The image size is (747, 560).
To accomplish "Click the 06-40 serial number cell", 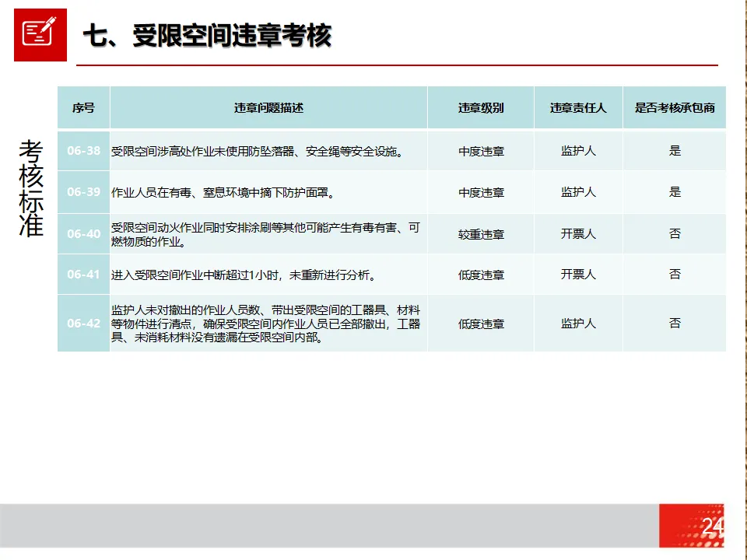I will click(x=84, y=234).
